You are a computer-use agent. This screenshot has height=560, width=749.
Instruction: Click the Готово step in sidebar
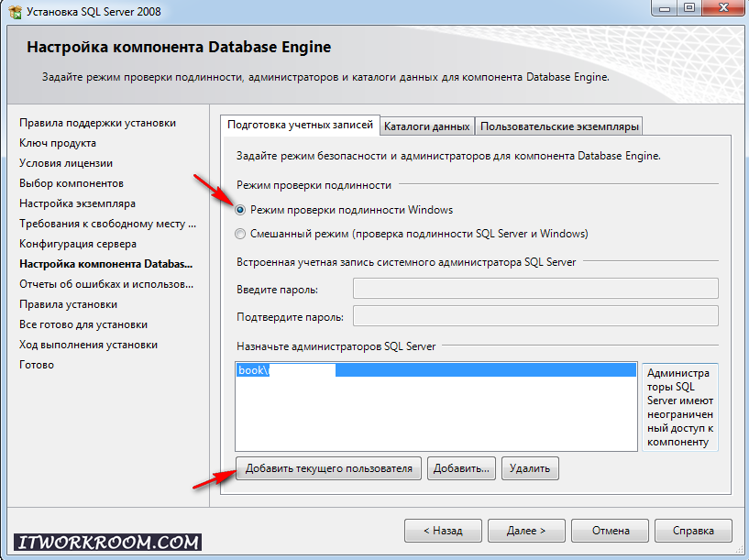[37, 365]
